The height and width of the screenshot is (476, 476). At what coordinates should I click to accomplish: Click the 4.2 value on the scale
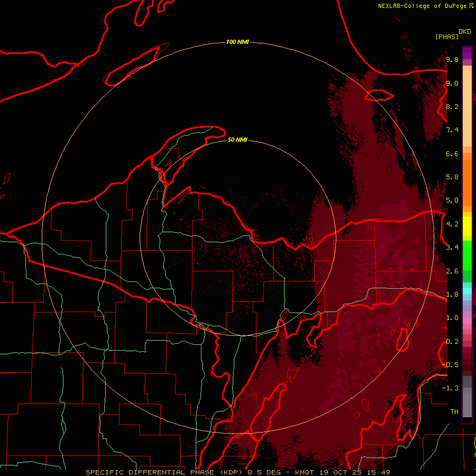452,224
